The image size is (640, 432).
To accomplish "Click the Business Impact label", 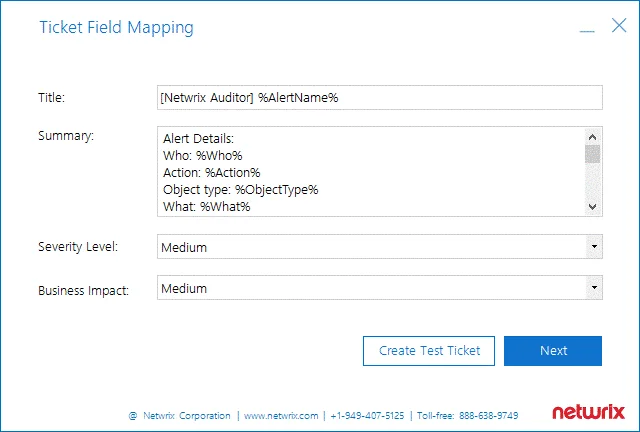I will (x=83, y=290).
